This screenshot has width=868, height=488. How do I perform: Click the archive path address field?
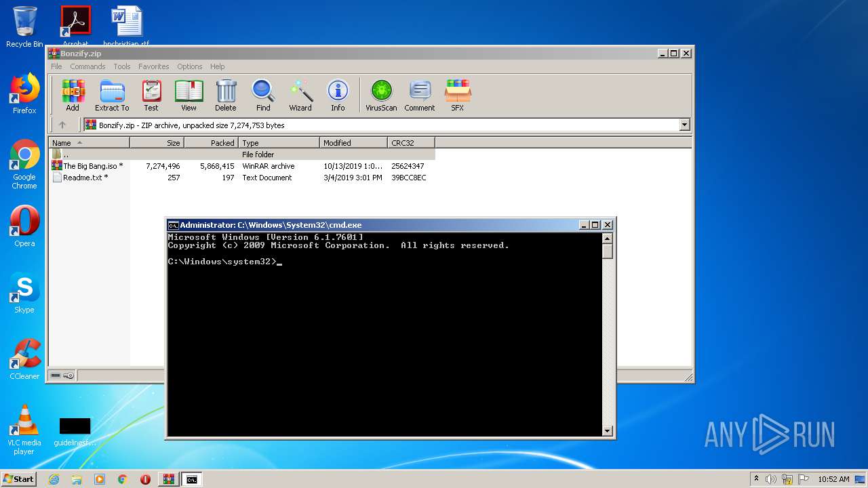coord(382,125)
